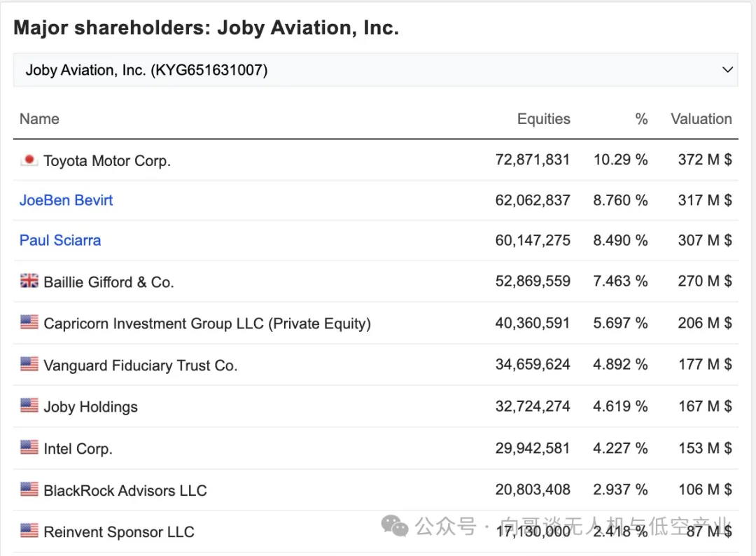Click US flag beside Vanguard Fiduciary Trust
756x556 pixels.
29,365
